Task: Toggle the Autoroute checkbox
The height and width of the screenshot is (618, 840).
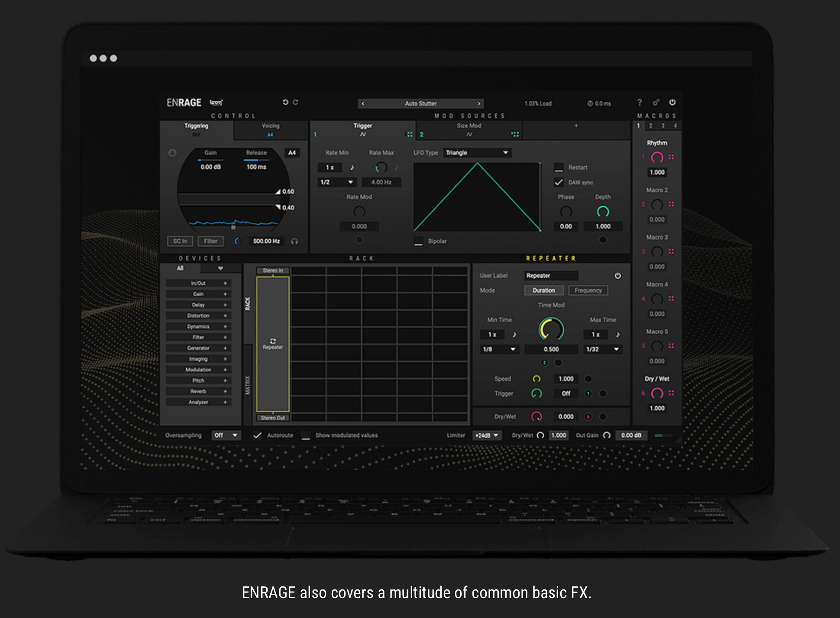Action: pyautogui.click(x=257, y=435)
